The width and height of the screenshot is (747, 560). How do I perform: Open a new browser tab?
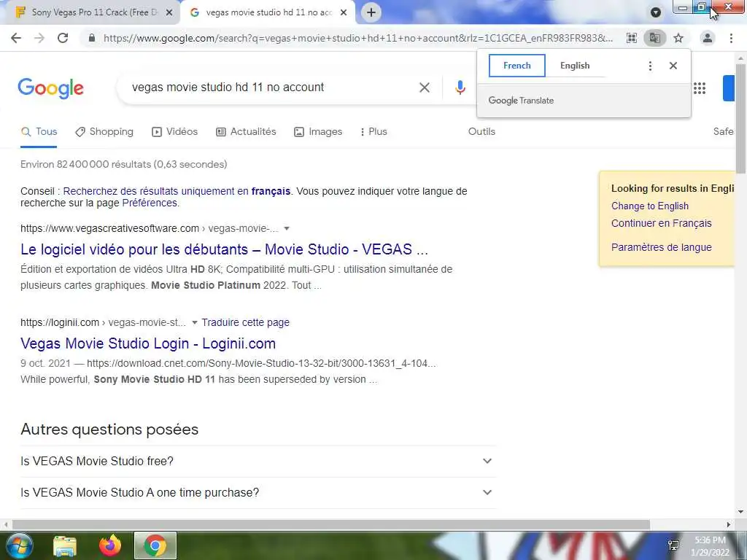(371, 12)
